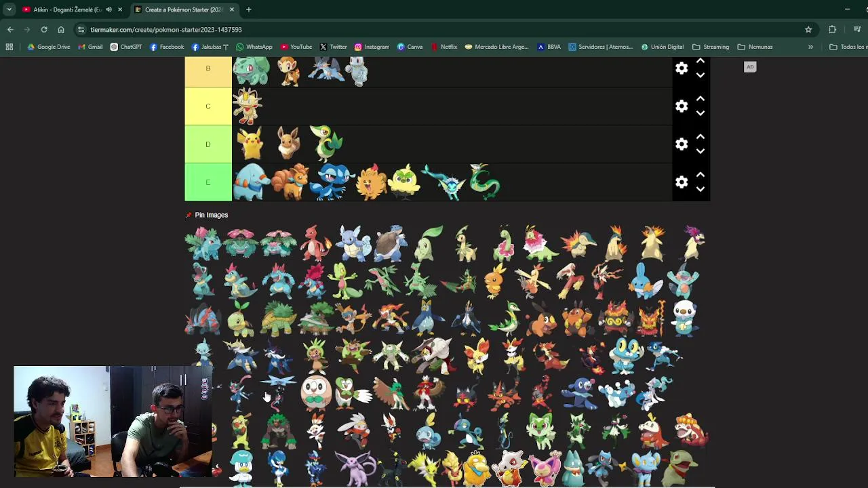The image size is (868, 488).
Task: Select Froakie from image pool
Action: pos(625,357)
